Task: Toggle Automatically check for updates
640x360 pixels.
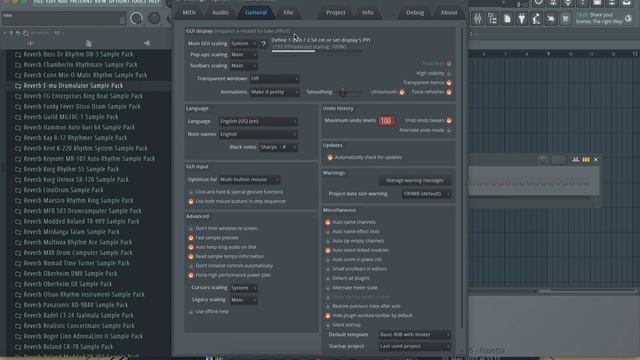Action: click(330, 157)
